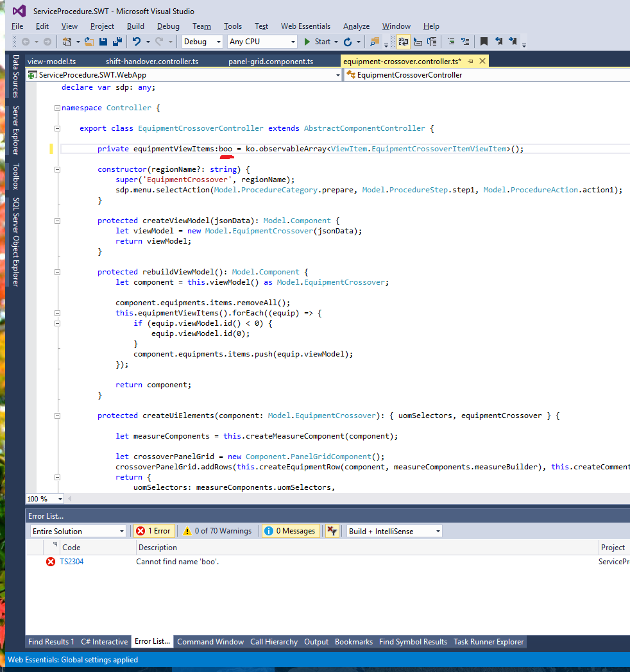Viewport: 630px width, 672px height.
Task: Switch to the shift-handover.controller.ts tab
Action: coord(152,62)
